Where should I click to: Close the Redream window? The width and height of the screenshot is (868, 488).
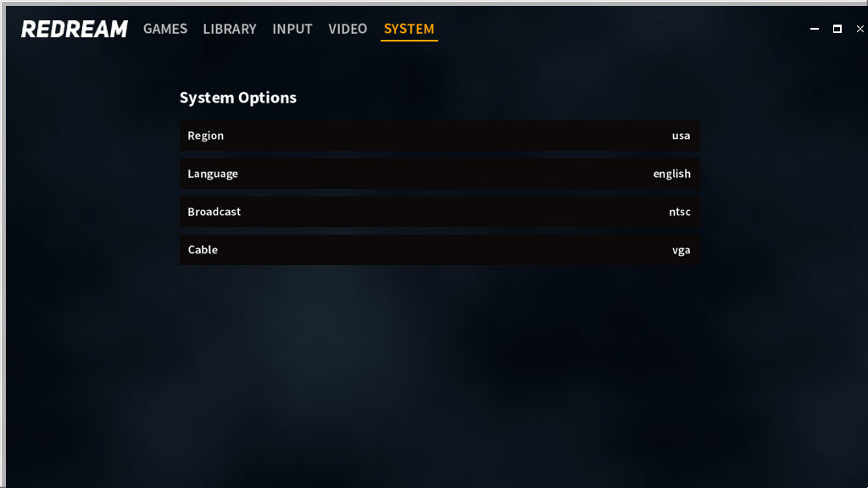coord(860,29)
